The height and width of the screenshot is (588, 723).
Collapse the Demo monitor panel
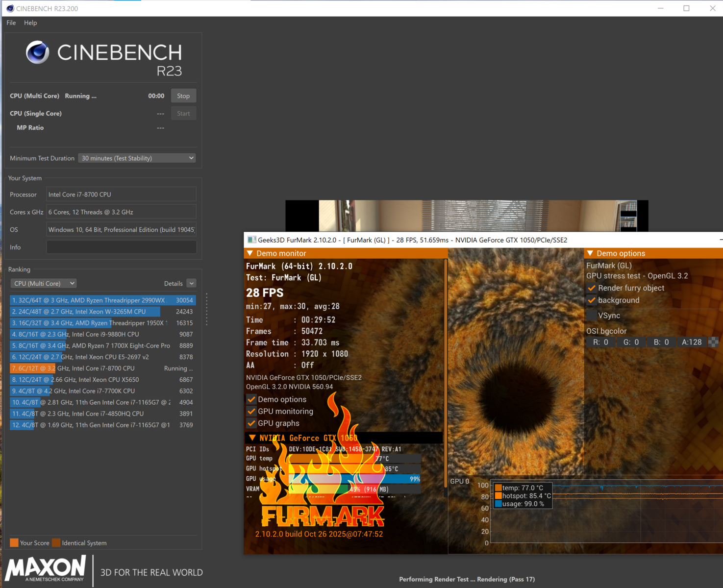point(250,253)
